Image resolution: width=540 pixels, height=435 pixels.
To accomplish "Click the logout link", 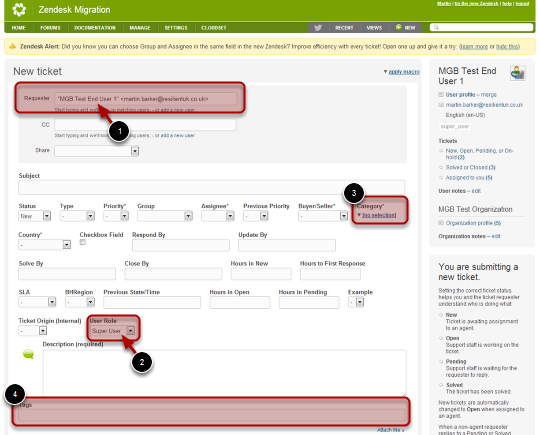I will coord(522,3).
